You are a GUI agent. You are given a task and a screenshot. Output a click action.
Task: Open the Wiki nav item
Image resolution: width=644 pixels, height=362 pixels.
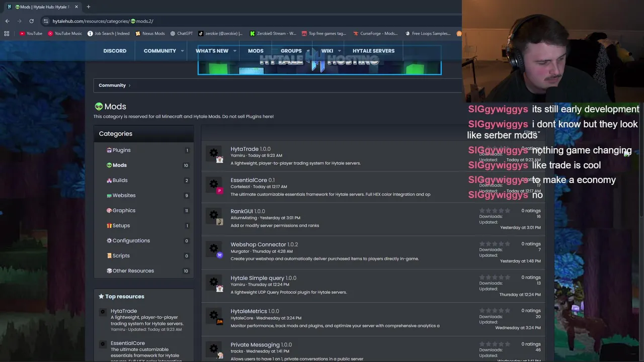[x=327, y=51]
